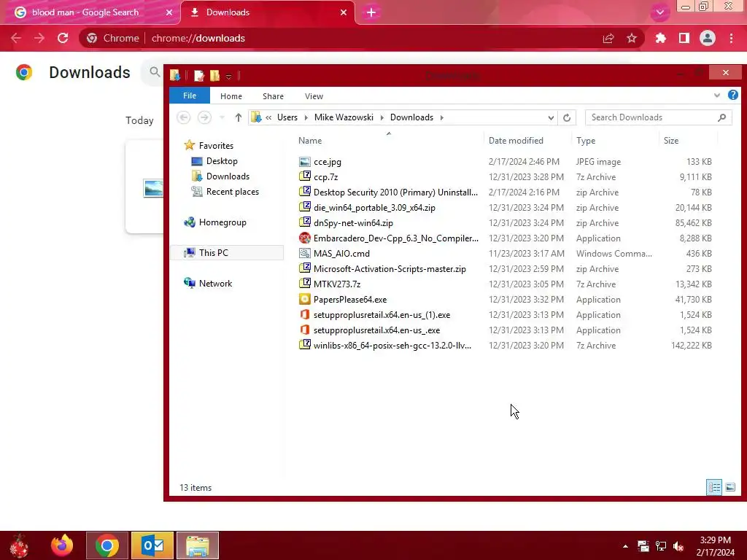Open a new Chrome tab with plus button
Screen dimensions: 747x560
(371, 12)
